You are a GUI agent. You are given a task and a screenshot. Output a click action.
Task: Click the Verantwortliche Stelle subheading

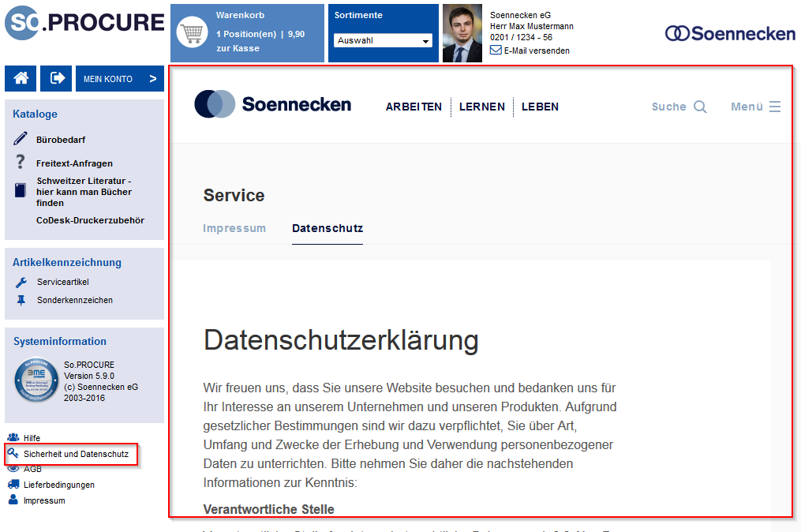pyautogui.click(x=268, y=509)
